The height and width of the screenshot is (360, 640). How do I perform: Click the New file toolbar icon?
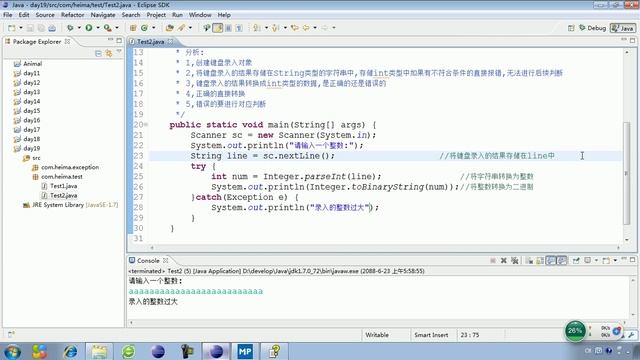(x=12, y=28)
